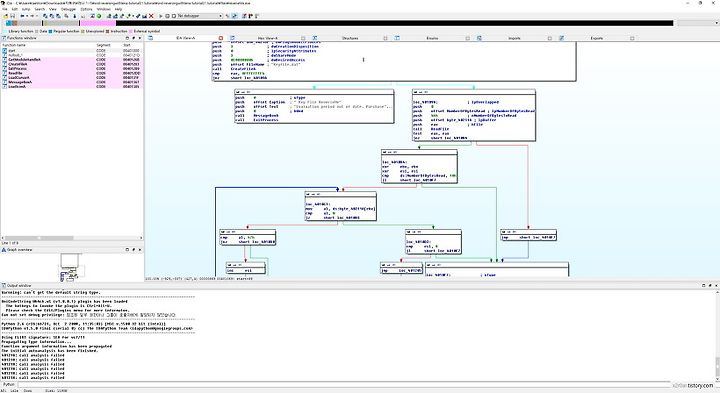Pin the Graph overview panel
Screen dimensions: 720x393
134,250
